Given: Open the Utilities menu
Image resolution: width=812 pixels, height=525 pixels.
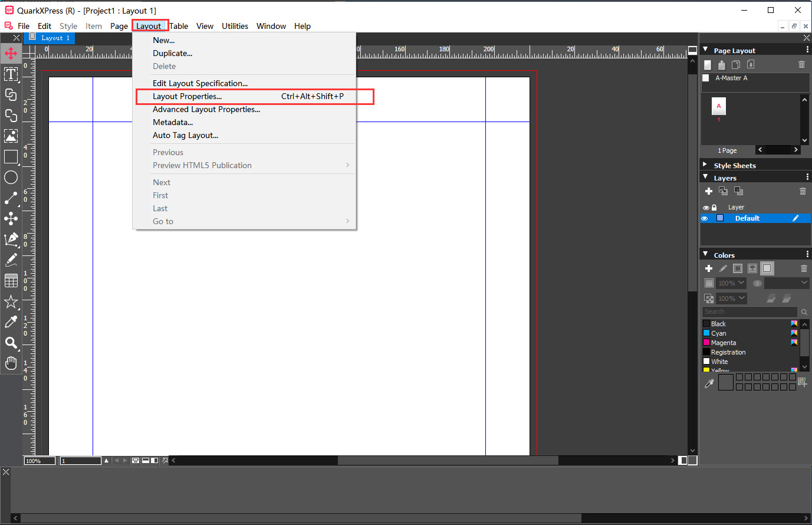Looking at the screenshot, I should 235,26.
